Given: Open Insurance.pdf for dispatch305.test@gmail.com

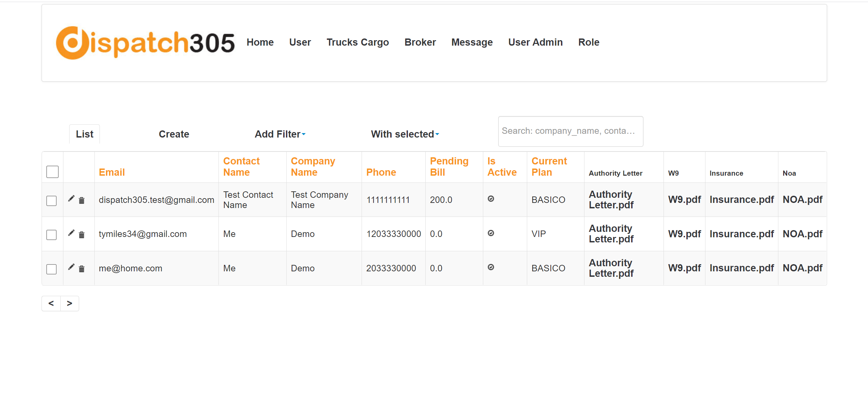Looking at the screenshot, I should pyautogui.click(x=742, y=199).
